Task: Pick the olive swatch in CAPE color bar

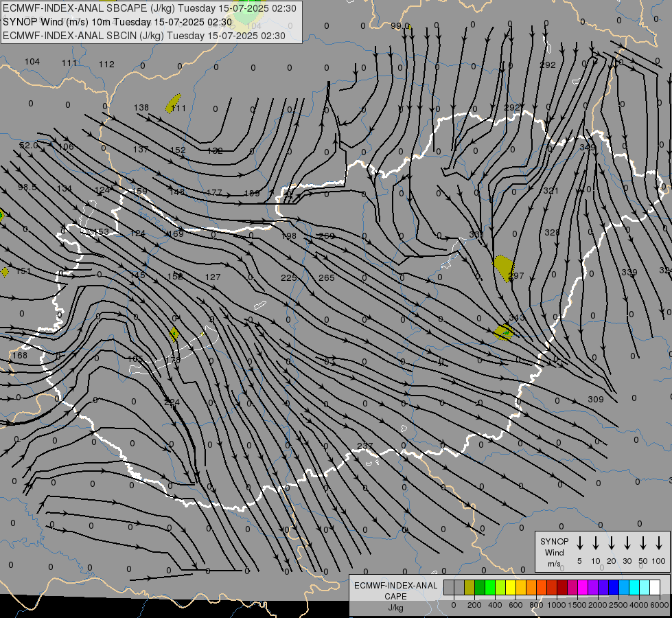Action: [470, 587]
